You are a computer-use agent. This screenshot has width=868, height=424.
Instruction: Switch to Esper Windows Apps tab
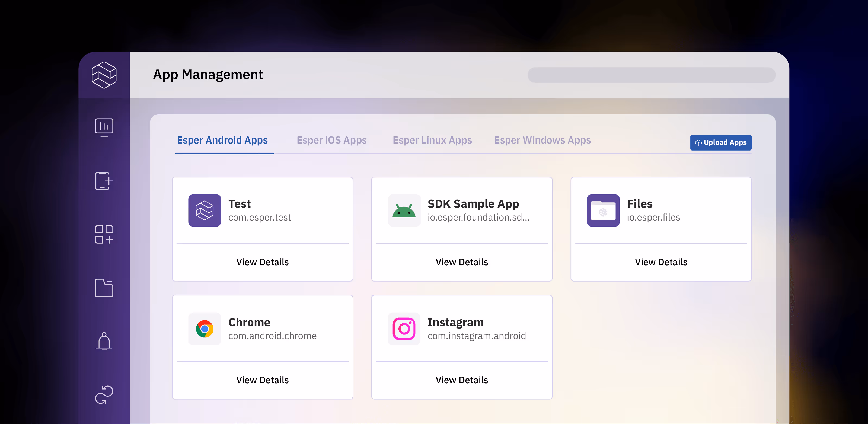click(542, 140)
